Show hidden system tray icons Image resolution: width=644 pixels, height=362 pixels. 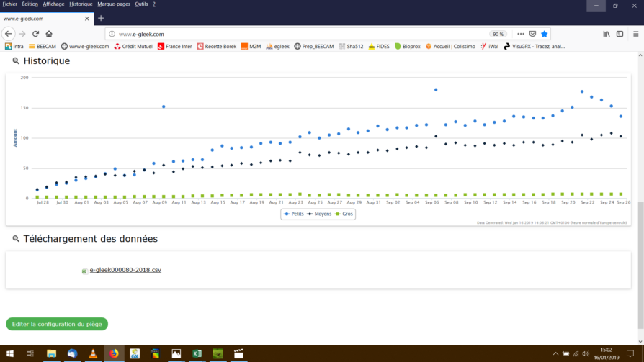(555, 354)
